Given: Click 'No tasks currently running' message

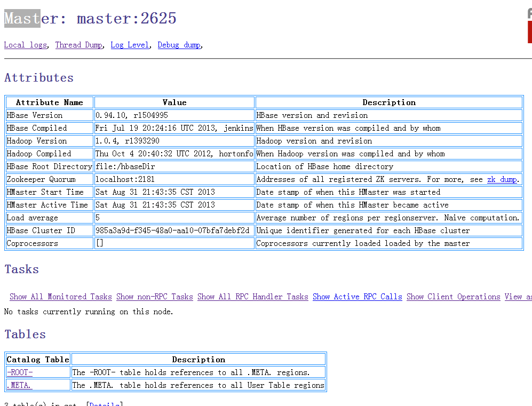Looking at the screenshot, I should 89,312.
